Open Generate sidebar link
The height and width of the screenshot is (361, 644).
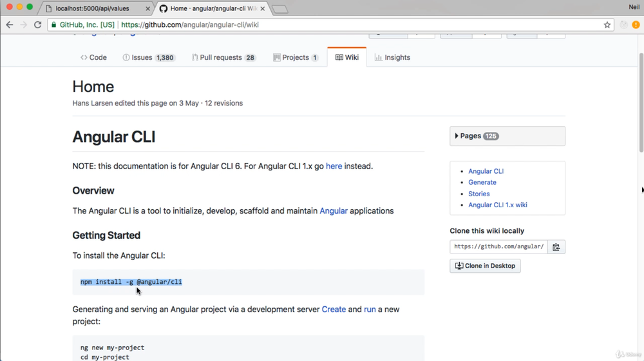482,182
